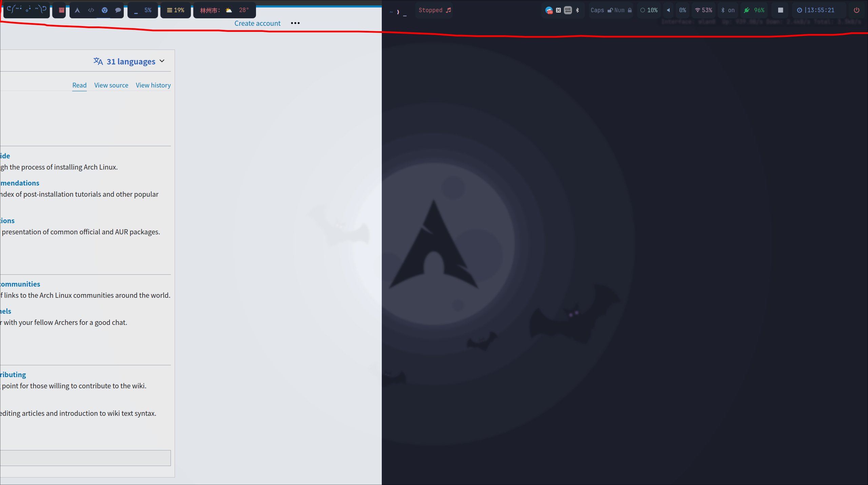The height and width of the screenshot is (485, 868).
Task: Click the music note icon next to Stopped
Action: (x=449, y=10)
